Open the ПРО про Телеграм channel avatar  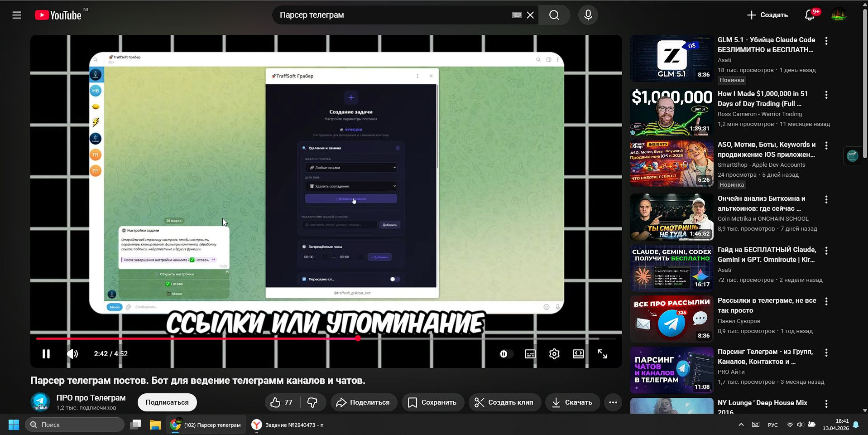[x=40, y=402]
